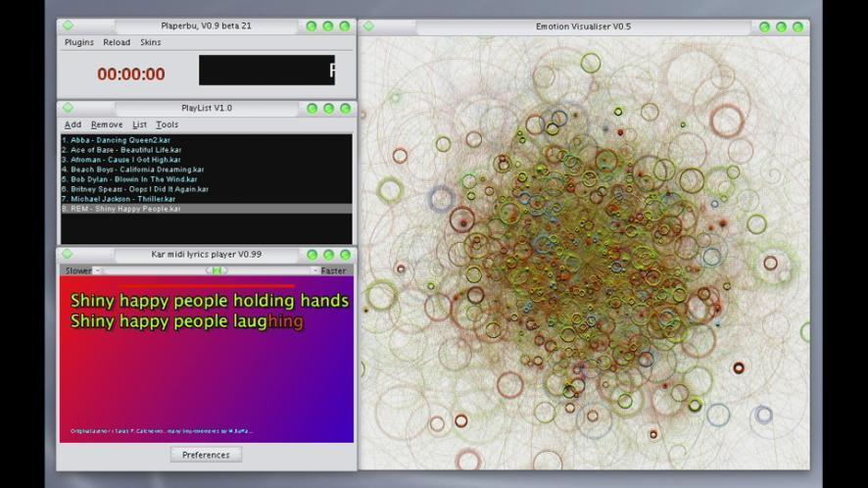Click the tempo slider thumb in the lyrics player
This screenshot has height=488, width=868.
217,270
